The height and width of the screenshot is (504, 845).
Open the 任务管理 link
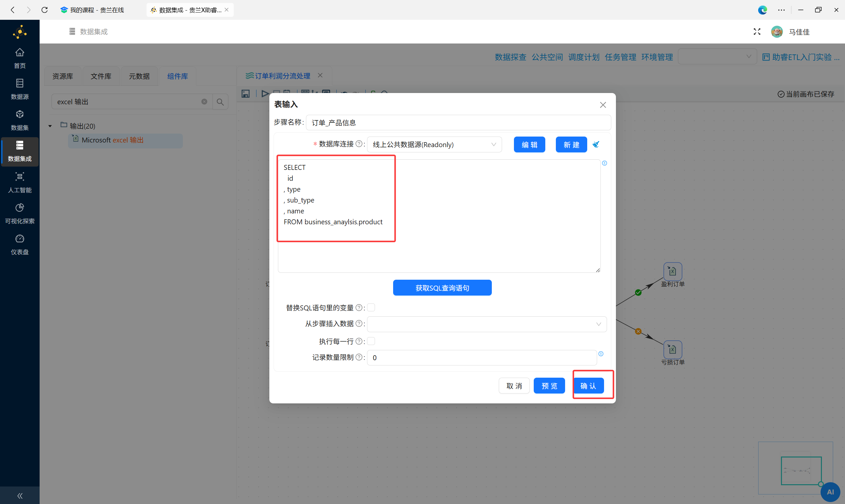621,57
